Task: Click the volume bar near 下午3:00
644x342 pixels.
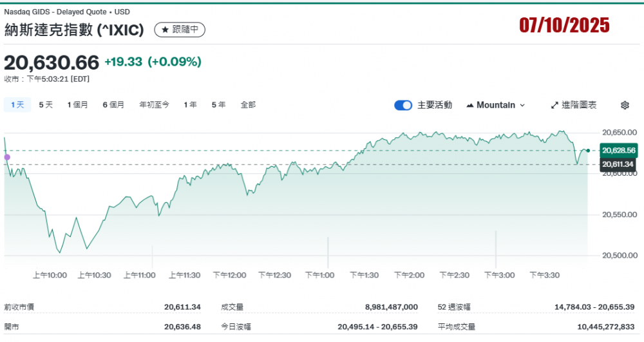Action: click(x=496, y=250)
